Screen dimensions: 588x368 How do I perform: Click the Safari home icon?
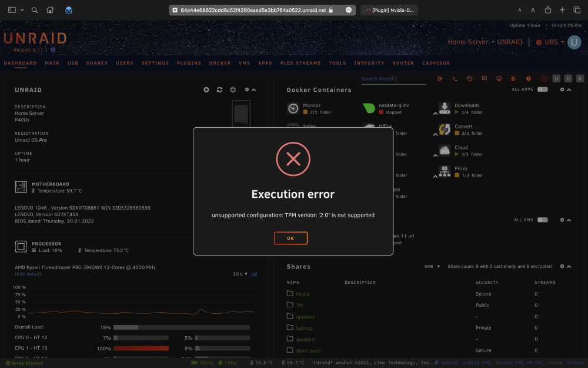coord(50,10)
